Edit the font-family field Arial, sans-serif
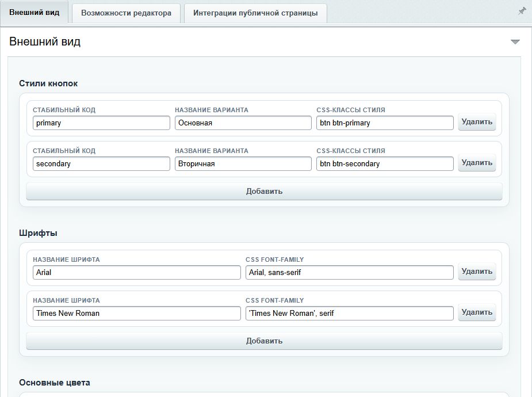Image resolution: width=532 pixels, height=397 pixels. tap(350, 273)
